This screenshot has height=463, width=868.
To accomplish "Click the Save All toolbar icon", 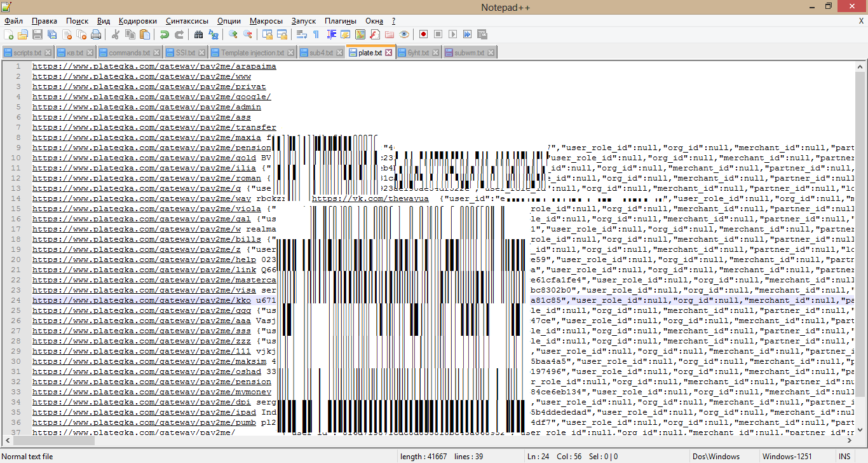I will [52, 34].
